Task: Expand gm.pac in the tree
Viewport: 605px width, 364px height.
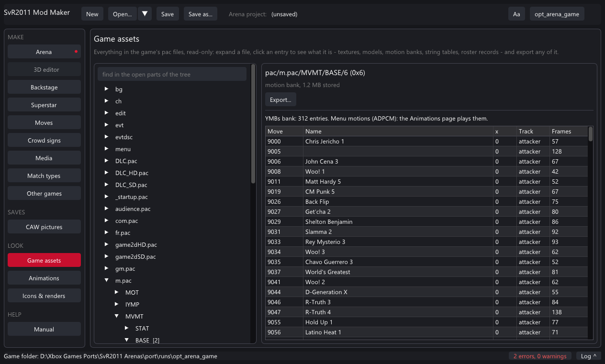Action: 107,268
